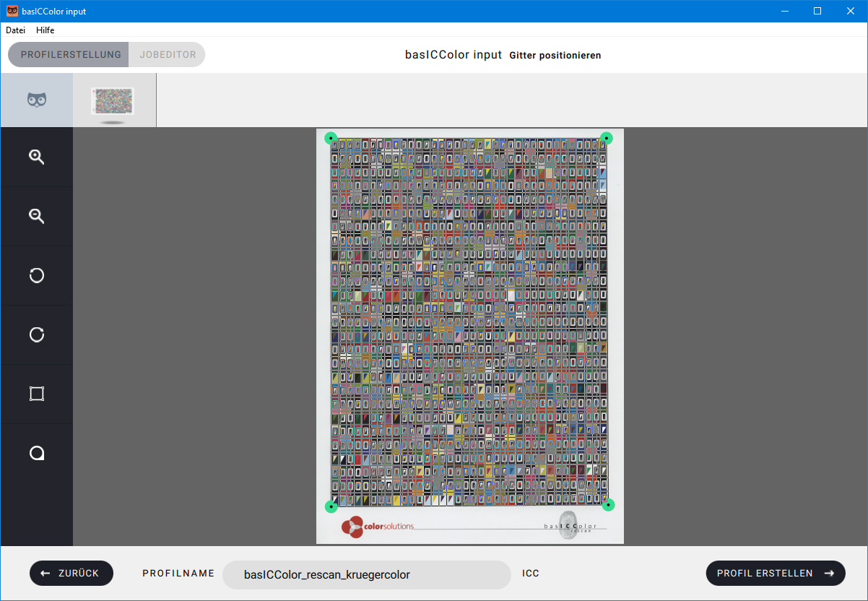
Task: Click the basICColor app icon in title bar
Action: [x=12, y=11]
